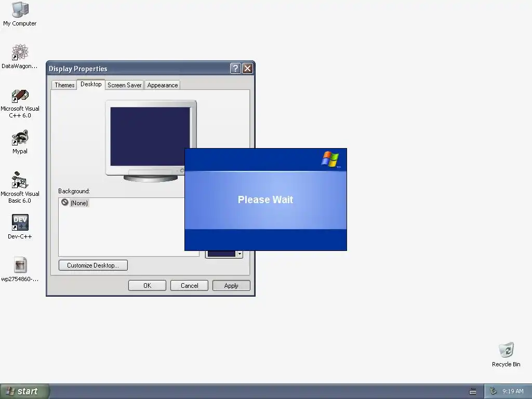This screenshot has width=532, height=399.
Task: Click the Windows XP flag logo on Please Wait
Action: pos(330,159)
